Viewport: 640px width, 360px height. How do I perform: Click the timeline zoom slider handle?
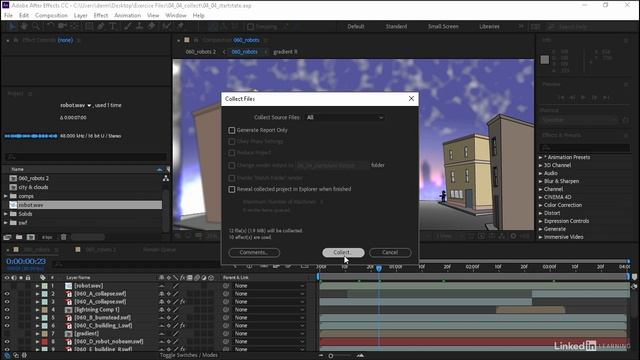click(331, 356)
